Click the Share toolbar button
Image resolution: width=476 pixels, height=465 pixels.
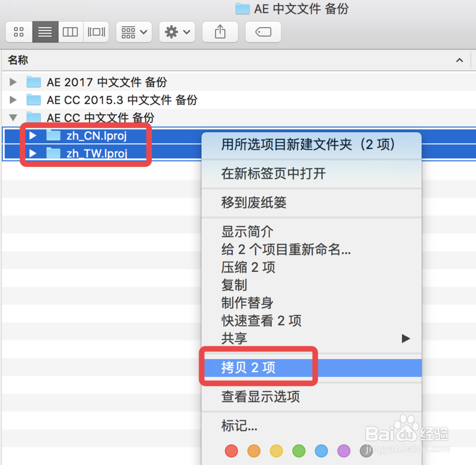coord(220,32)
